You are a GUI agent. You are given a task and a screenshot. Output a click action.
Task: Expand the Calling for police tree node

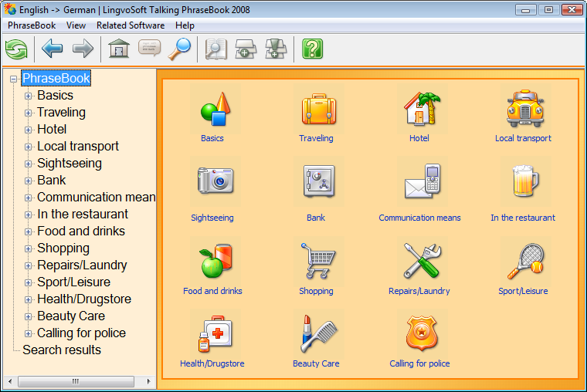28,333
